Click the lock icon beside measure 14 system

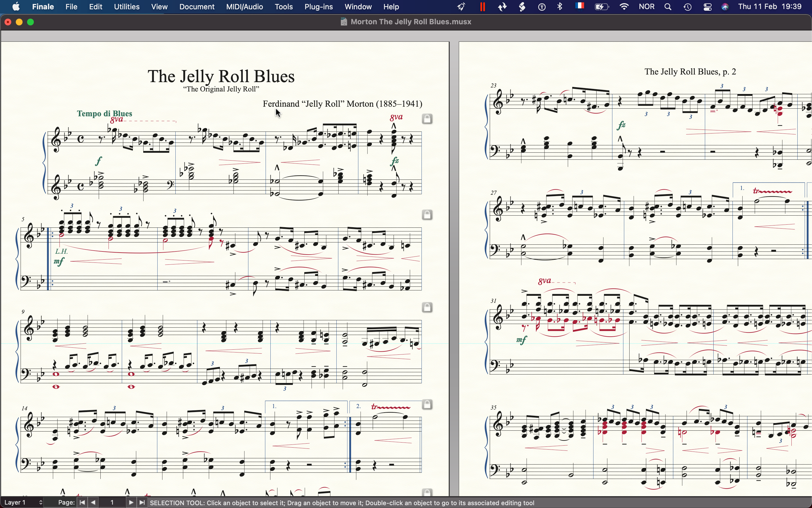pos(428,404)
